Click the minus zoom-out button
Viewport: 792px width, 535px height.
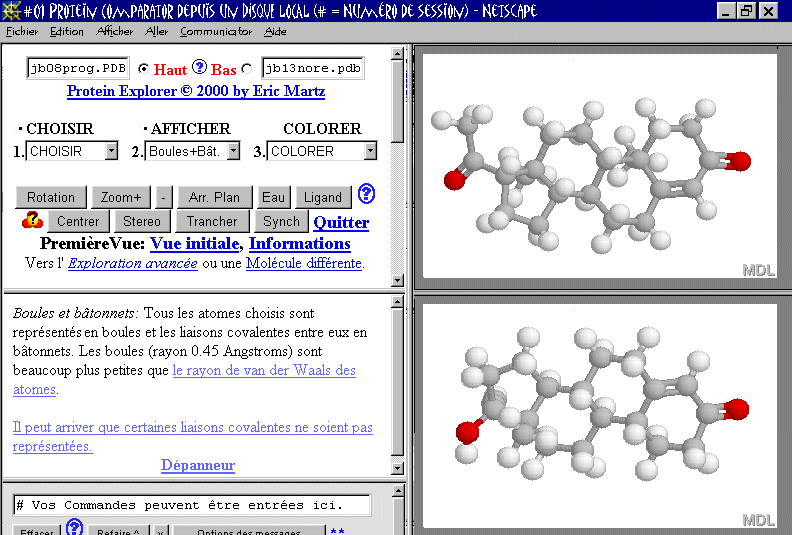coord(163,197)
